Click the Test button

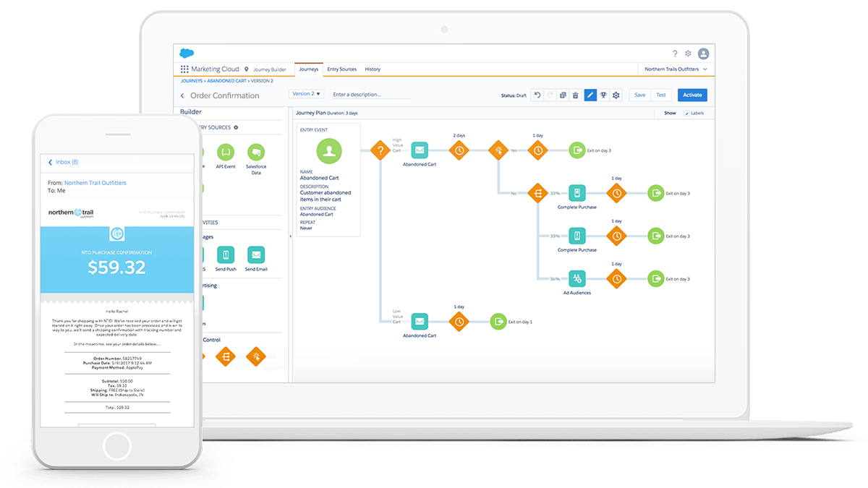pos(661,95)
